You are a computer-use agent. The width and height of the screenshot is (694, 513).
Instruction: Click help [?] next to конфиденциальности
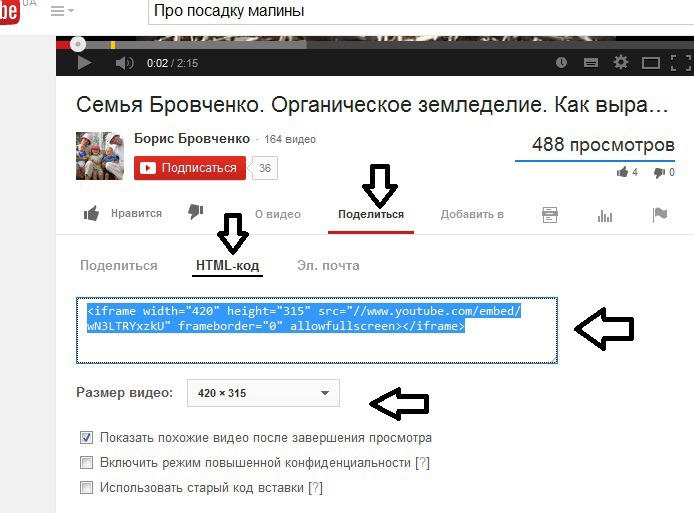(x=422, y=463)
